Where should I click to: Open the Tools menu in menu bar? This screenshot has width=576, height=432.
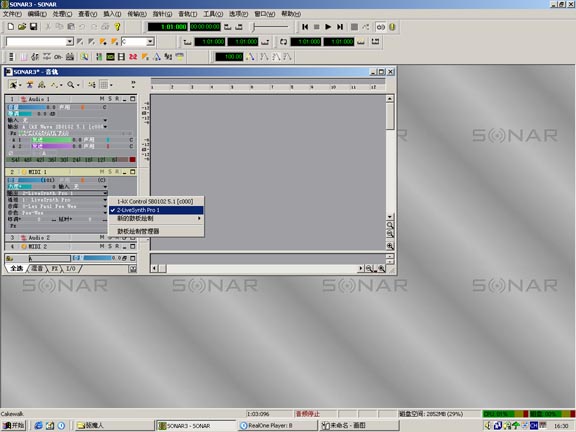click(x=213, y=14)
